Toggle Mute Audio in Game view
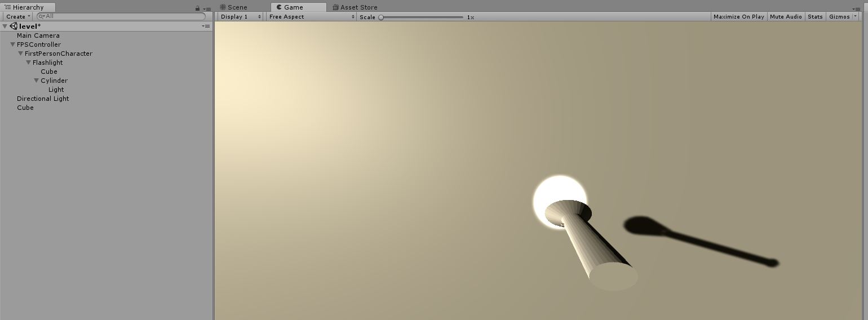Viewport: 868px width, 320px height. click(x=786, y=17)
